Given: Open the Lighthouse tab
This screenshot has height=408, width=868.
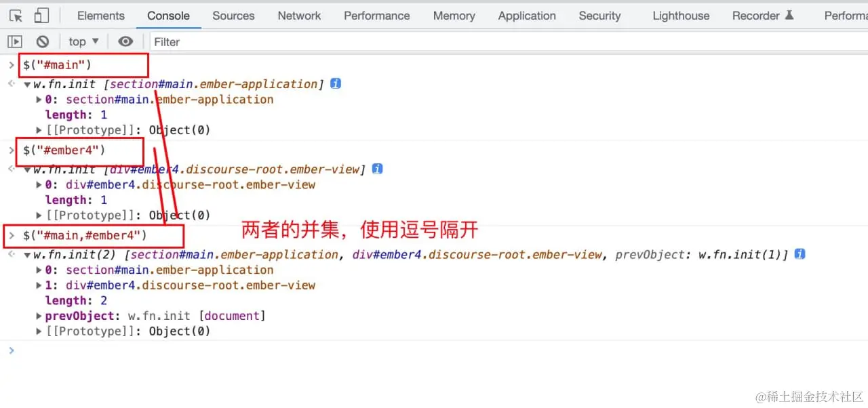Looking at the screenshot, I should point(681,16).
